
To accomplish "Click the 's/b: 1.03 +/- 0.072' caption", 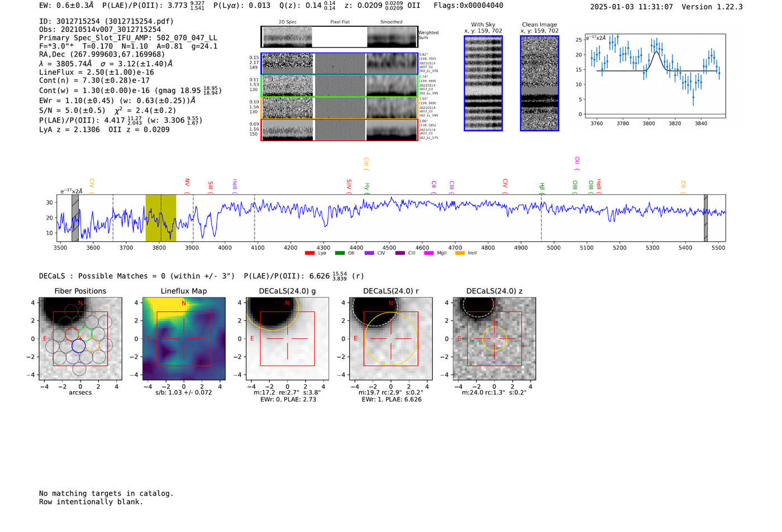I will click(184, 392).
